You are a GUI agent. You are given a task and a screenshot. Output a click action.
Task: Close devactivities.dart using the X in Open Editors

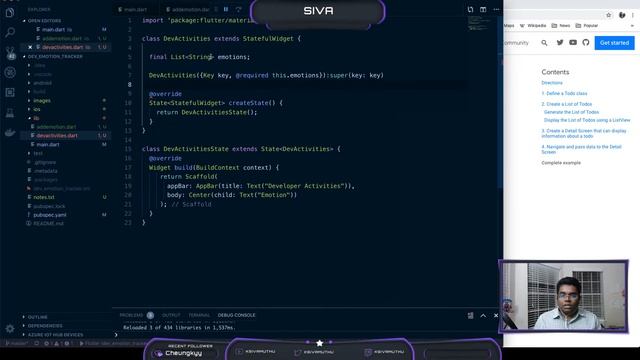pyautogui.click(x=30, y=47)
